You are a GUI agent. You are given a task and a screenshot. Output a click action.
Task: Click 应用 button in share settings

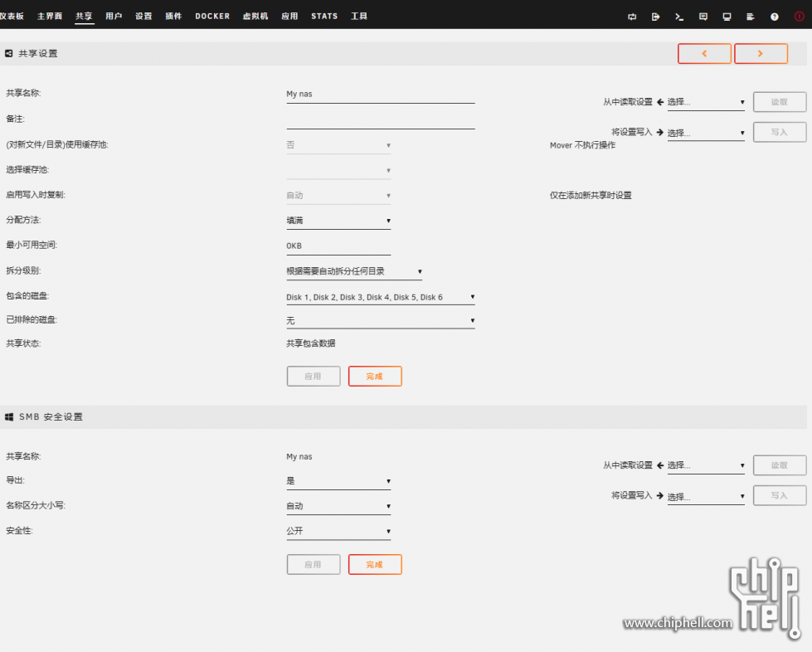[314, 377]
